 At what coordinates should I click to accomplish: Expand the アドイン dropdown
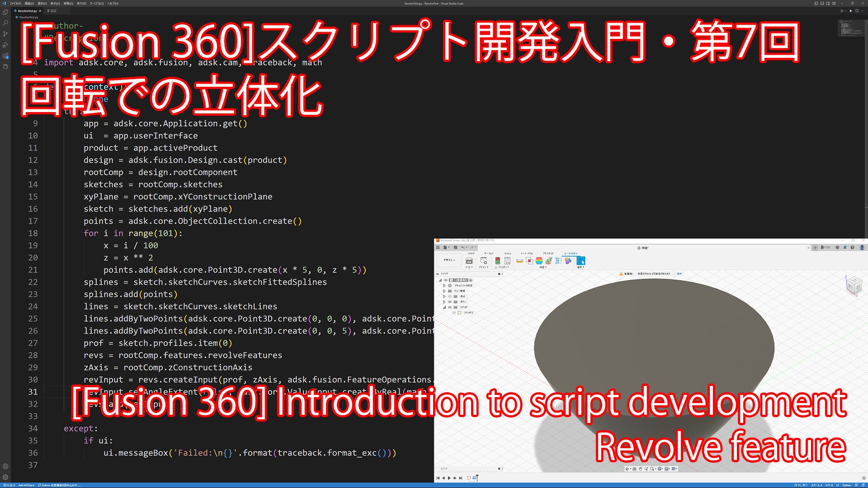(484, 267)
